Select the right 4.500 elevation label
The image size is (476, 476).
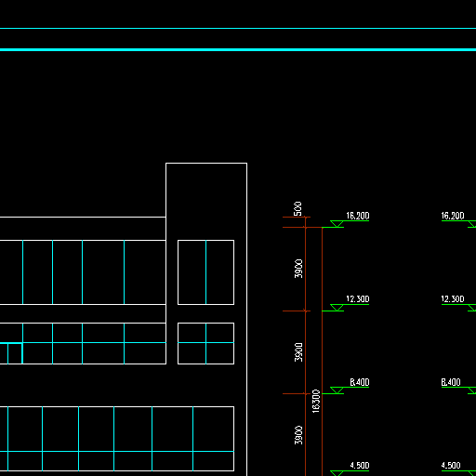tap(451, 466)
